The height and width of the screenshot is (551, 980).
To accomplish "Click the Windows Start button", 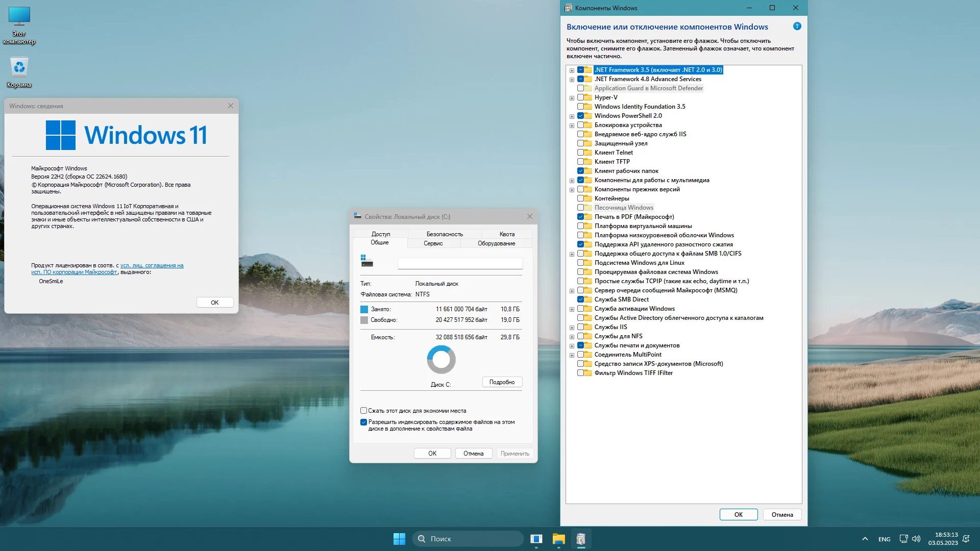I will [399, 539].
